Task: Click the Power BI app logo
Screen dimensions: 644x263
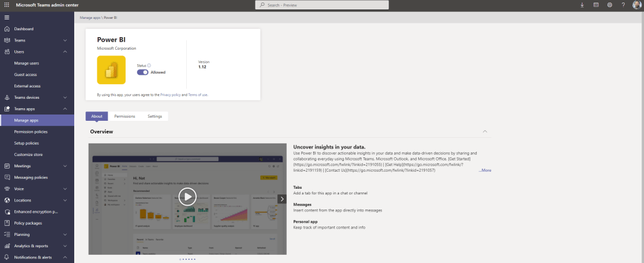Action: [111, 69]
